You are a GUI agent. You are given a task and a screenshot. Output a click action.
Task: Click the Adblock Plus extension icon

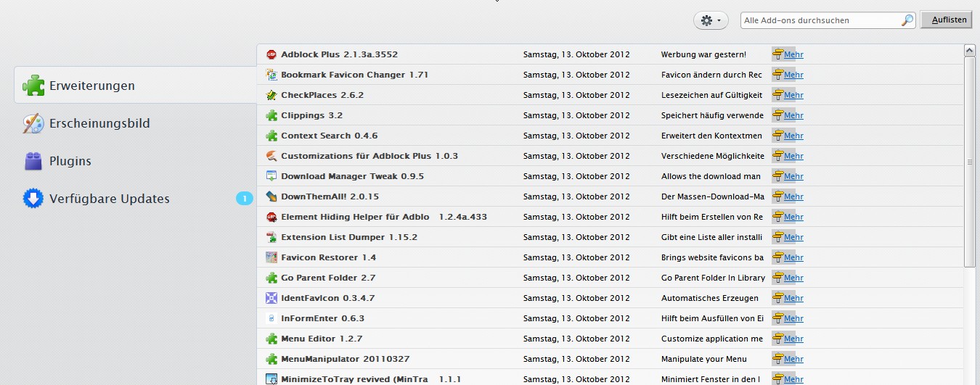click(271, 54)
